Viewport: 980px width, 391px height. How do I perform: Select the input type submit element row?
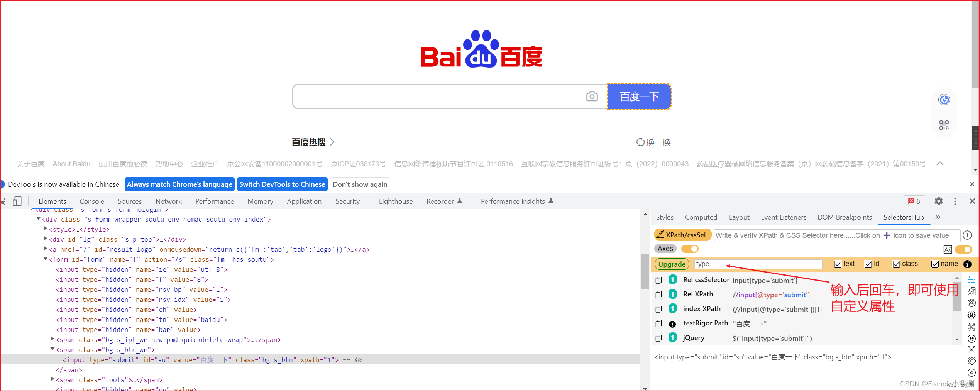click(x=320, y=360)
